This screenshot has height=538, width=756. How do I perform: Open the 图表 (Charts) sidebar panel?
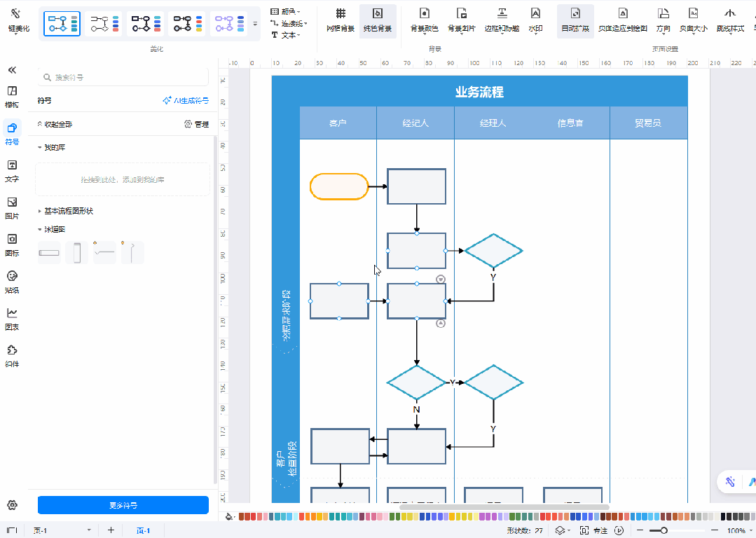(x=12, y=318)
